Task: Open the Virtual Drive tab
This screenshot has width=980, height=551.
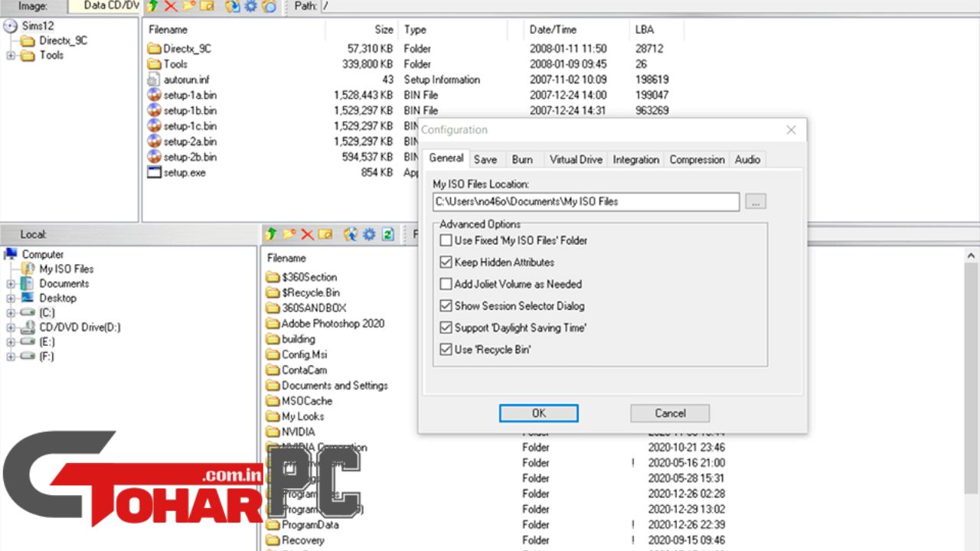Action: coord(576,159)
